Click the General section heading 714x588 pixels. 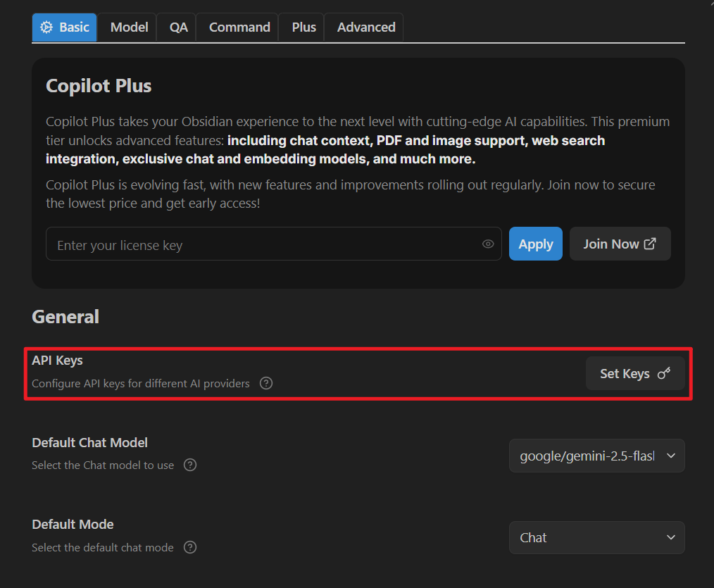[x=65, y=317]
